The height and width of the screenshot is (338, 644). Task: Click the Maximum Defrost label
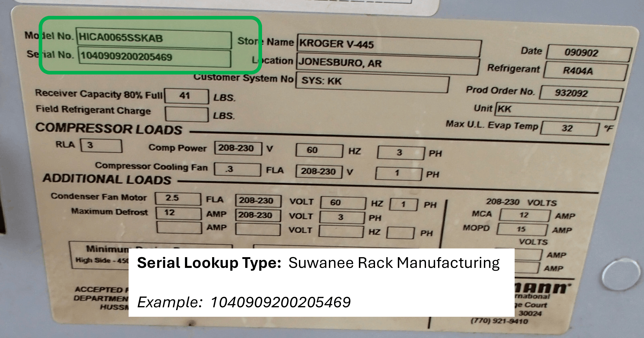point(110,212)
